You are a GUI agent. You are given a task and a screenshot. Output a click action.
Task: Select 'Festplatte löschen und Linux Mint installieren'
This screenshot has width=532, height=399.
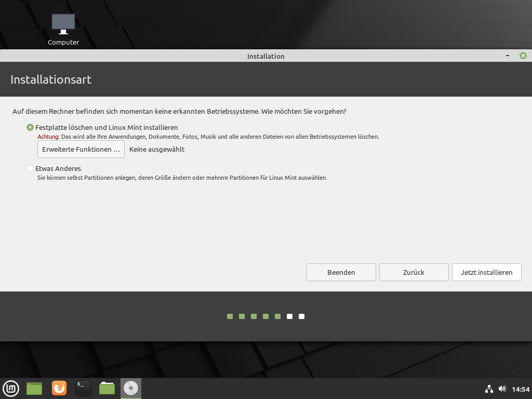(x=30, y=127)
